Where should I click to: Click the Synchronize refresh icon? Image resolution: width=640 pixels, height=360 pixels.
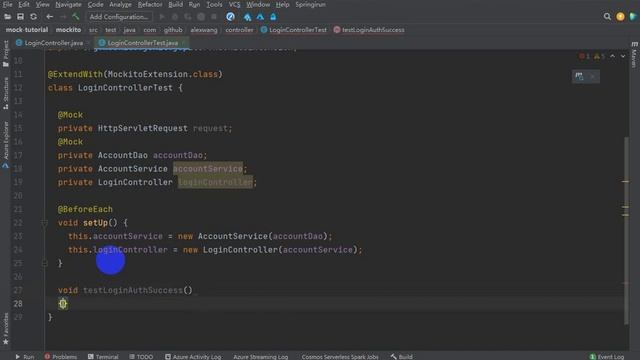(x=33, y=17)
